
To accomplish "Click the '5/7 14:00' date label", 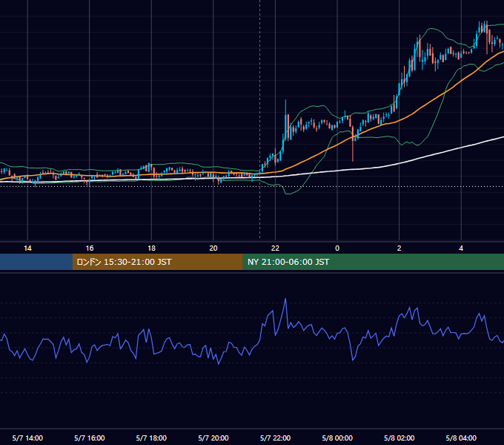I will (27, 438).
